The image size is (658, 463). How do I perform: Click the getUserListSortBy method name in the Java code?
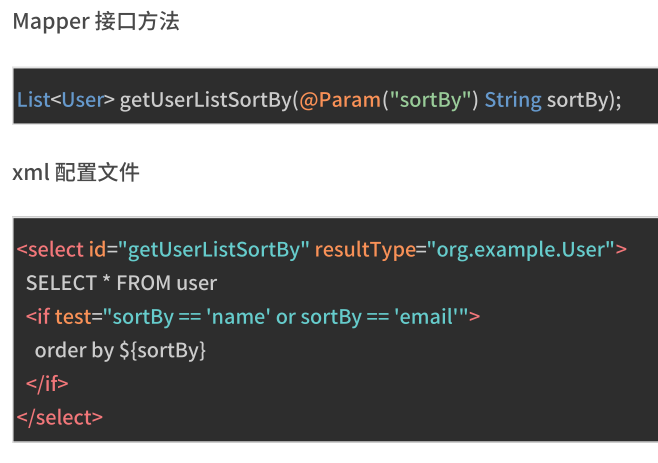coord(206,100)
